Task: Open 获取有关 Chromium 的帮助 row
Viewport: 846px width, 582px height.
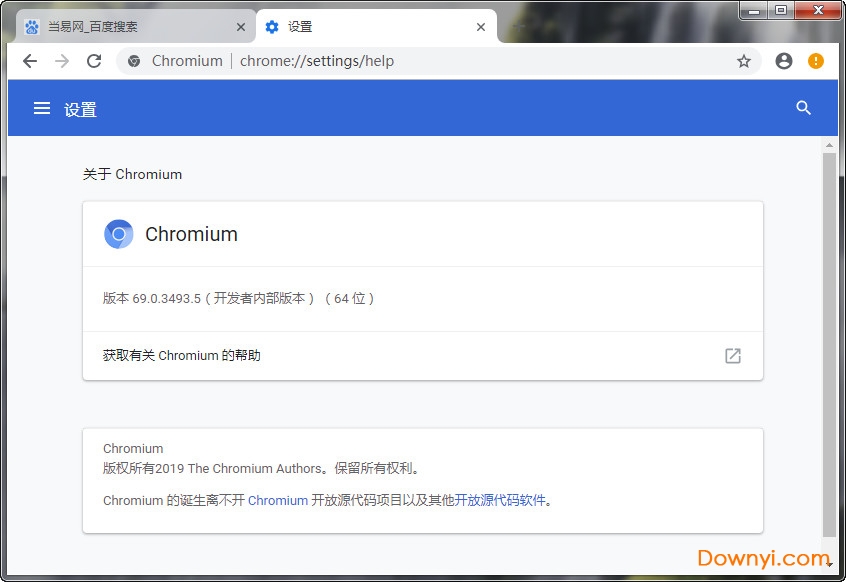Action: click(422, 356)
